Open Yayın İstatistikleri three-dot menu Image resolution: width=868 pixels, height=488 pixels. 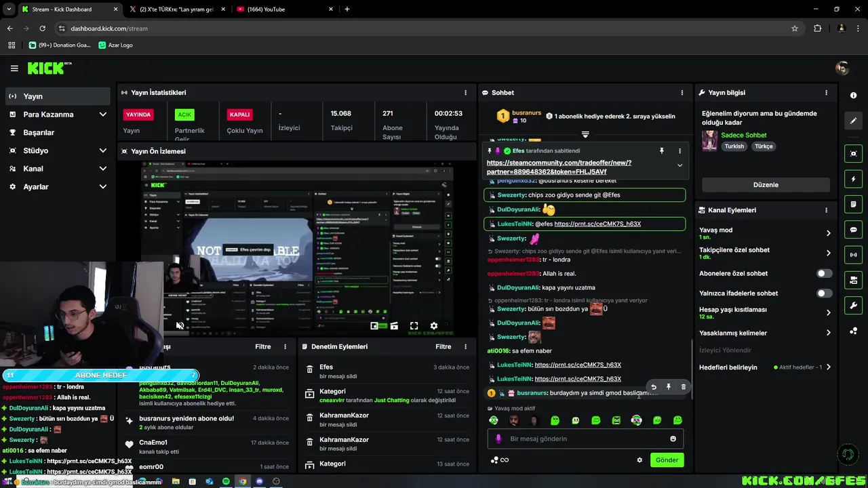point(465,93)
